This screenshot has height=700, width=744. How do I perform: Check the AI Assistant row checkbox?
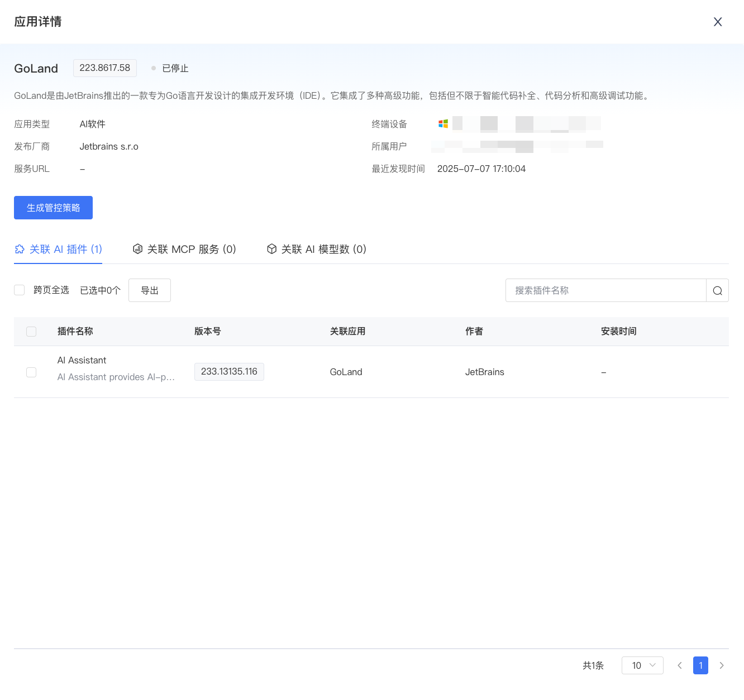coord(31,372)
